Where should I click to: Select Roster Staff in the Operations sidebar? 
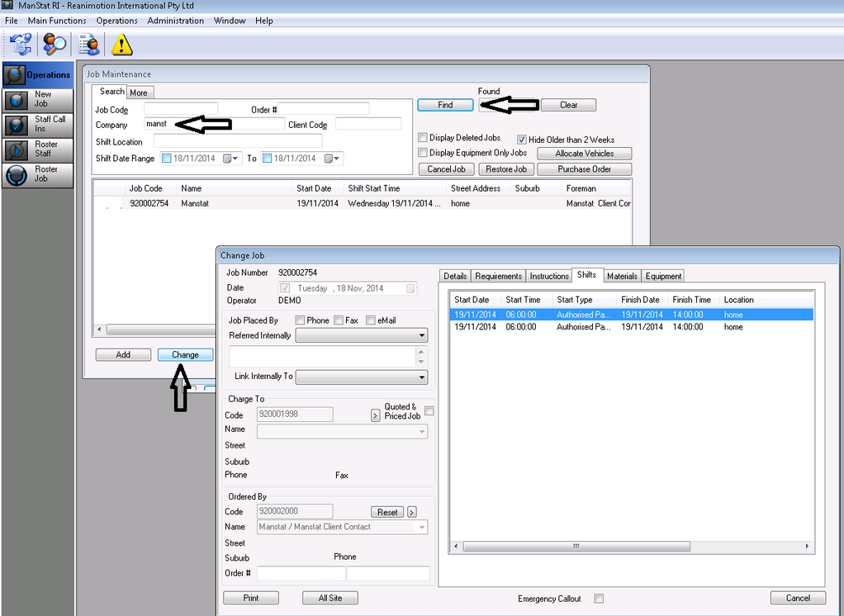tap(38, 149)
